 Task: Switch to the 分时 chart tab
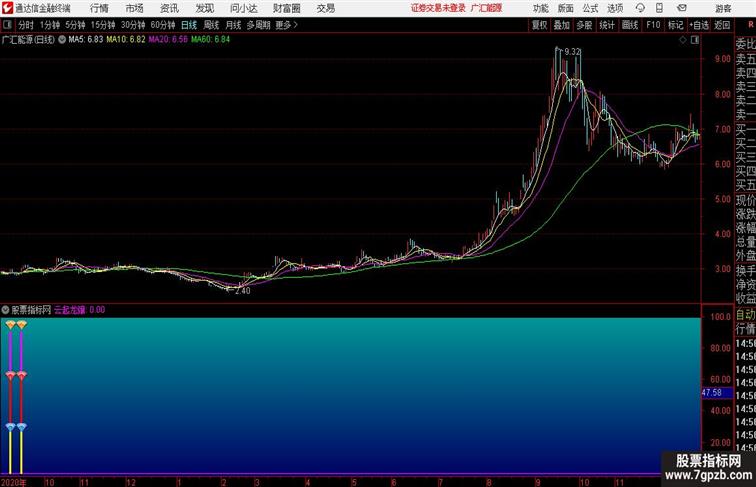26,25
